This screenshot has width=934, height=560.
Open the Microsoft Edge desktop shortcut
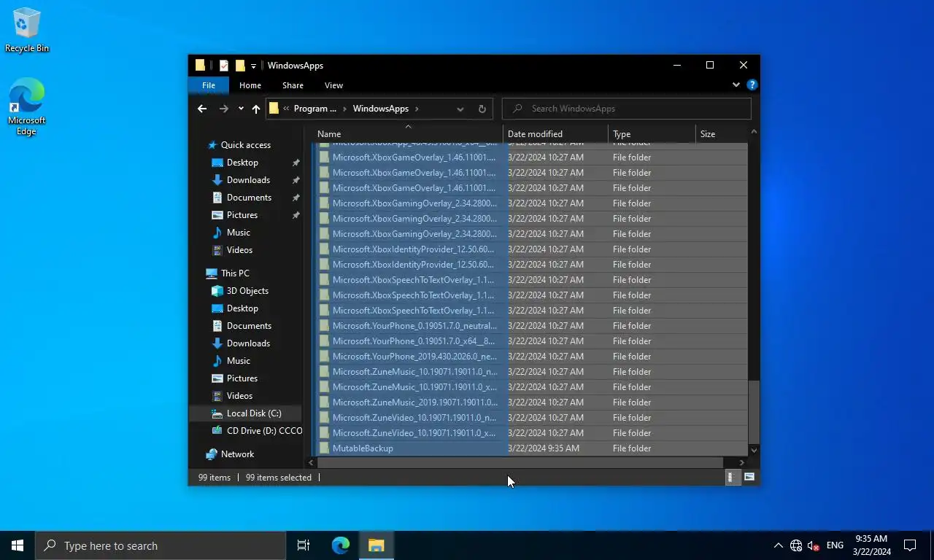(27, 106)
